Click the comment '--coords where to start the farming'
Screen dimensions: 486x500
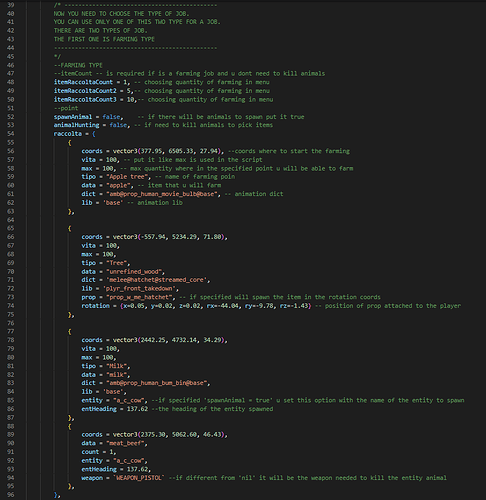click(x=289, y=151)
